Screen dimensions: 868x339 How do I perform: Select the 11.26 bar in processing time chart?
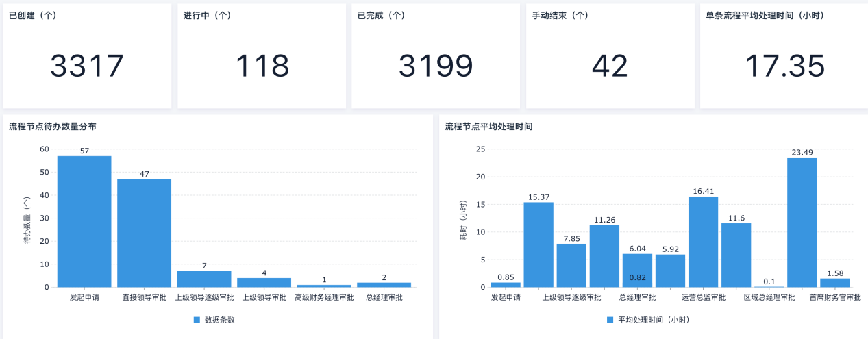pos(604,256)
